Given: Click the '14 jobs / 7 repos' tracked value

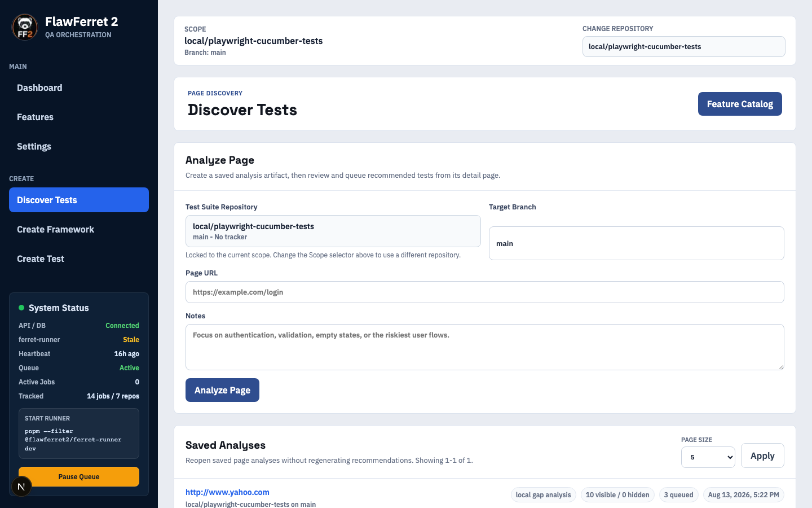Looking at the screenshot, I should pyautogui.click(x=113, y=396).
